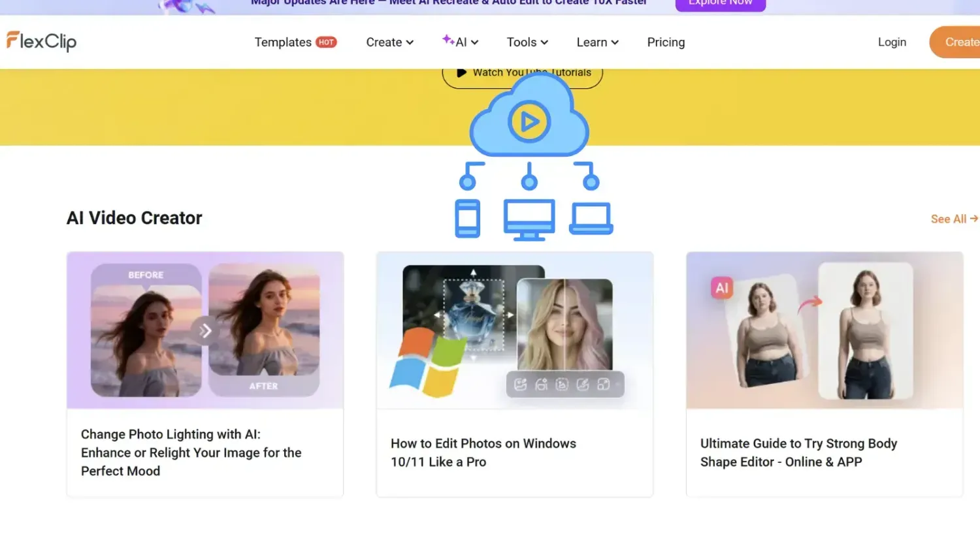Open the Pricing page from the navbar
This screenshot has width=980, height=551.
666,42
